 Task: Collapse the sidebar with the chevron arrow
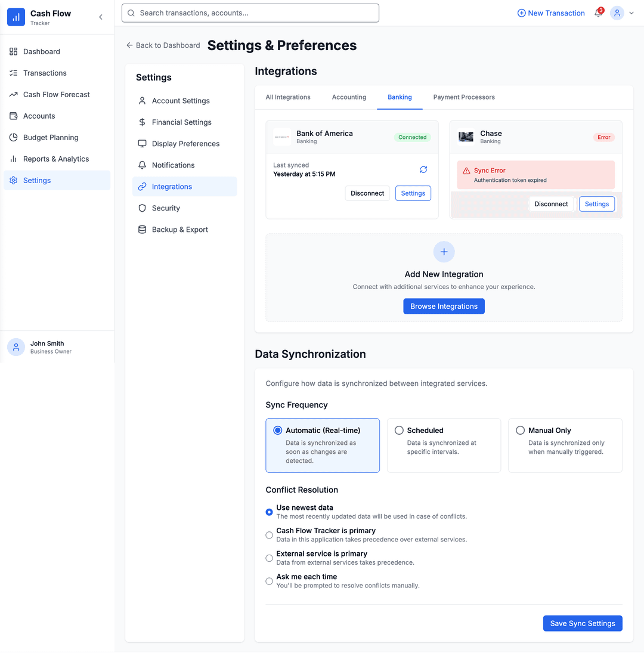tap(101, 17)
